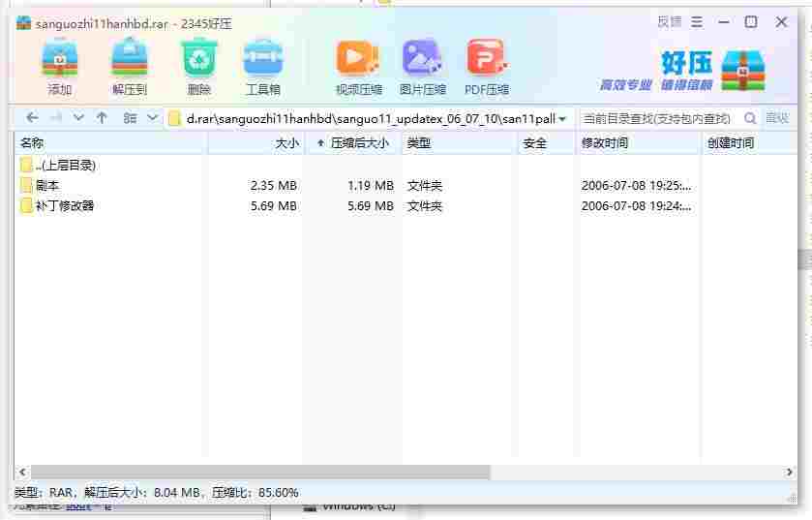Click the 2006-07-08 19:25 modified time

point(636,185)
